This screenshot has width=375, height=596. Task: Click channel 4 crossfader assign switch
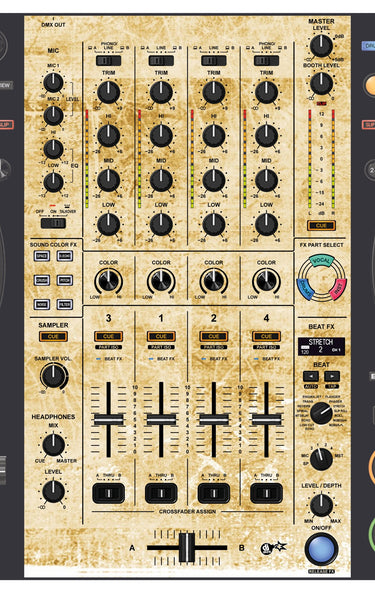266,493
